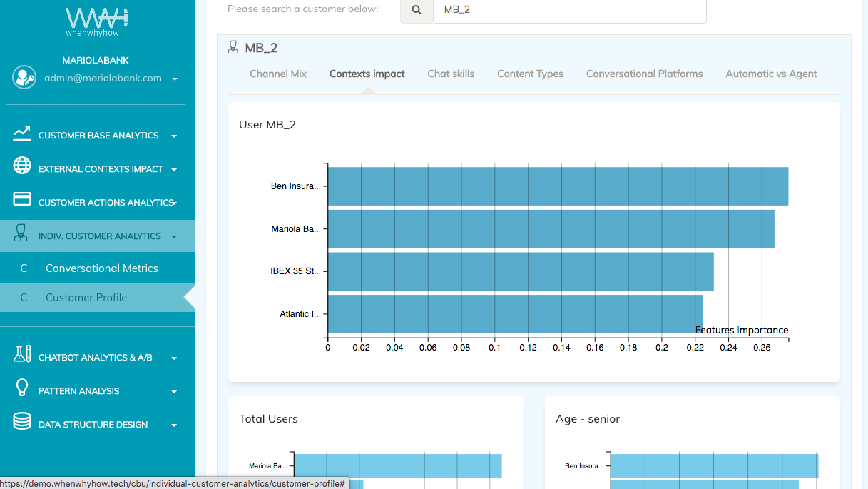Click the Atlantic I... bar in User MB_2 chart

click(x=515, y=314)
